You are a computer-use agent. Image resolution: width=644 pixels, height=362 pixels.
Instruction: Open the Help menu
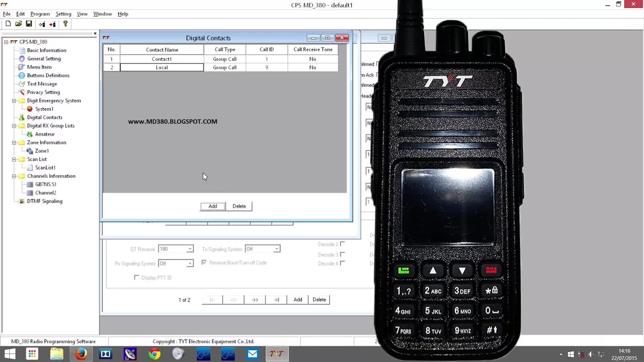coord(123,14)
